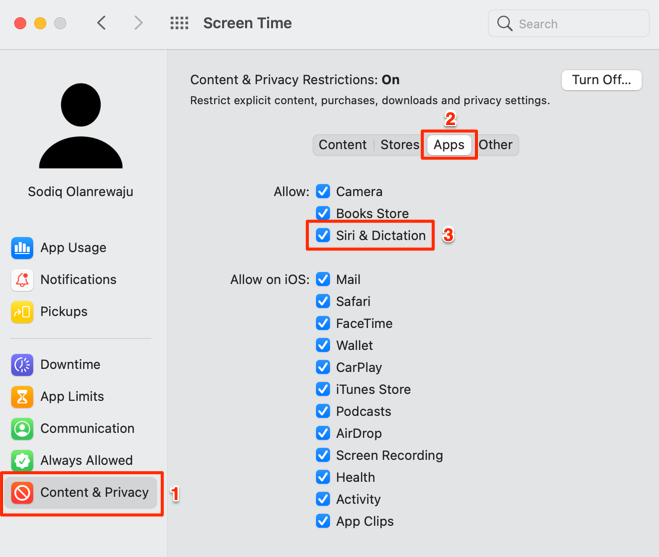Toggle the Siri & Dictation checkbox
The height and width of the screenshot is (557, 659).
323,235
